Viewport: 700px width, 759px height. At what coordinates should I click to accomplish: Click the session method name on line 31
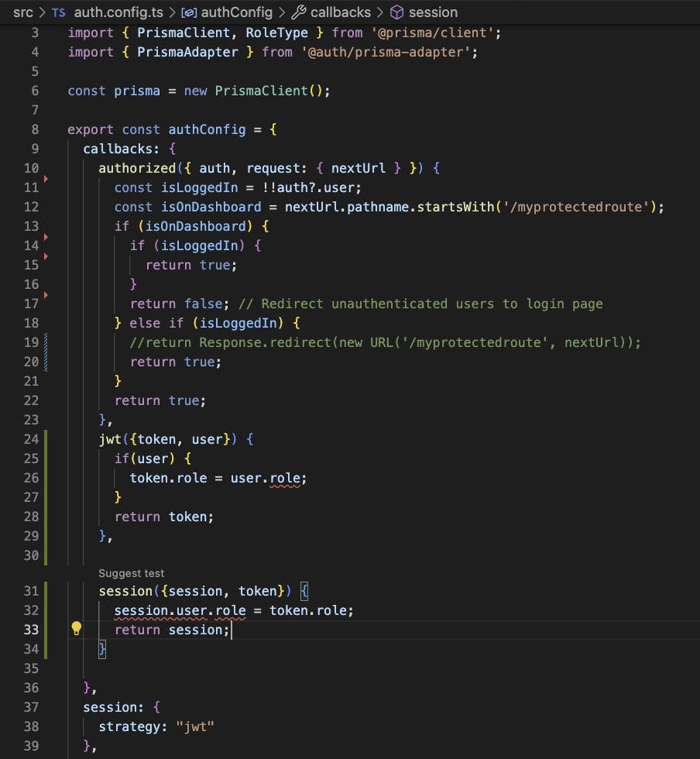pyautogui.click(x=125, y=592)
